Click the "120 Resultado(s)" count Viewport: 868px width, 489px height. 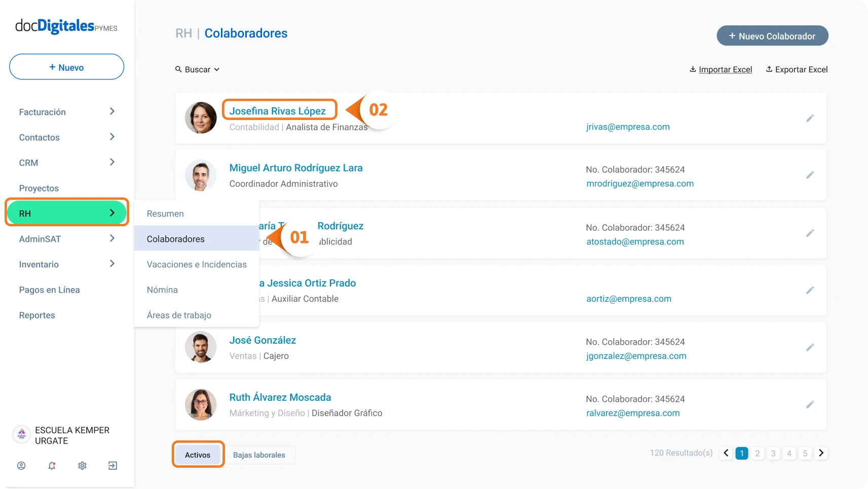tap(681, 453)
